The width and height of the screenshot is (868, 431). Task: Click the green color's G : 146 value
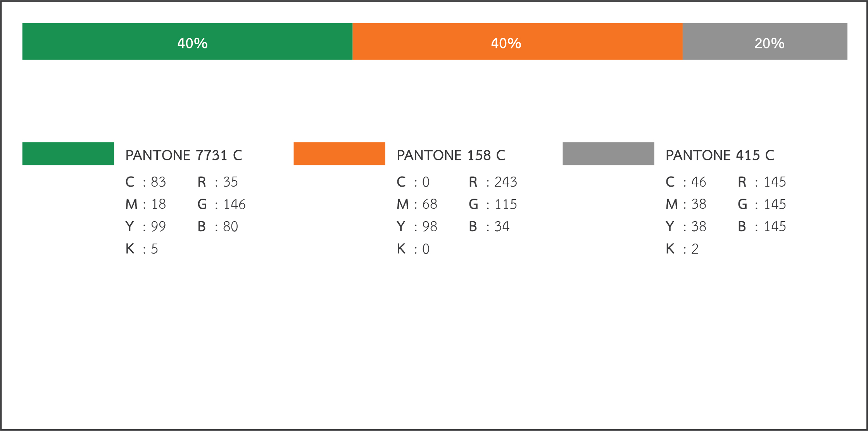pyautogui.click(x=222, y=204)
